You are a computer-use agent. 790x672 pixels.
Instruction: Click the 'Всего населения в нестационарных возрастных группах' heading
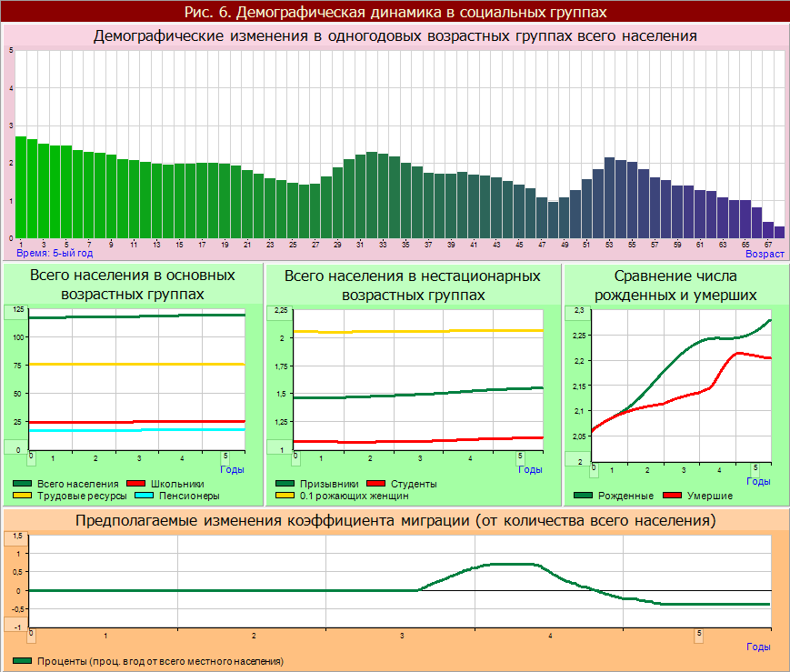point(413,286)
